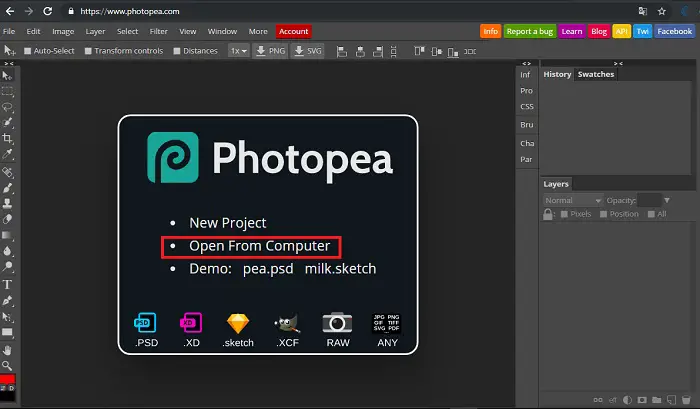Click the align right edges icon
The height and width of the screenshot is (409, 700).
click(378, 51)
